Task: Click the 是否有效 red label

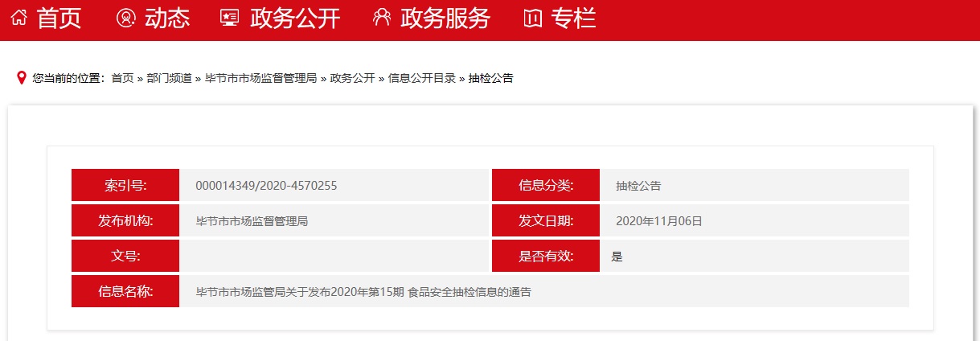Action: click(546, 256)
